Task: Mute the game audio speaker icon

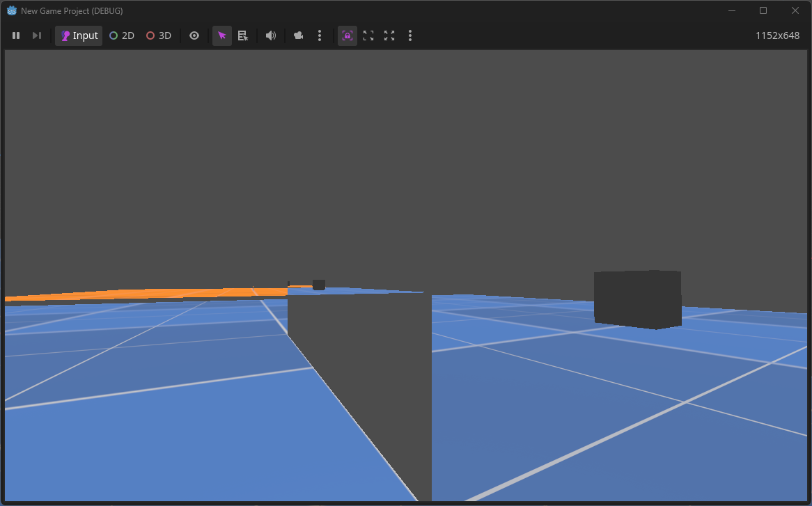Action: [x=271, y=35]
